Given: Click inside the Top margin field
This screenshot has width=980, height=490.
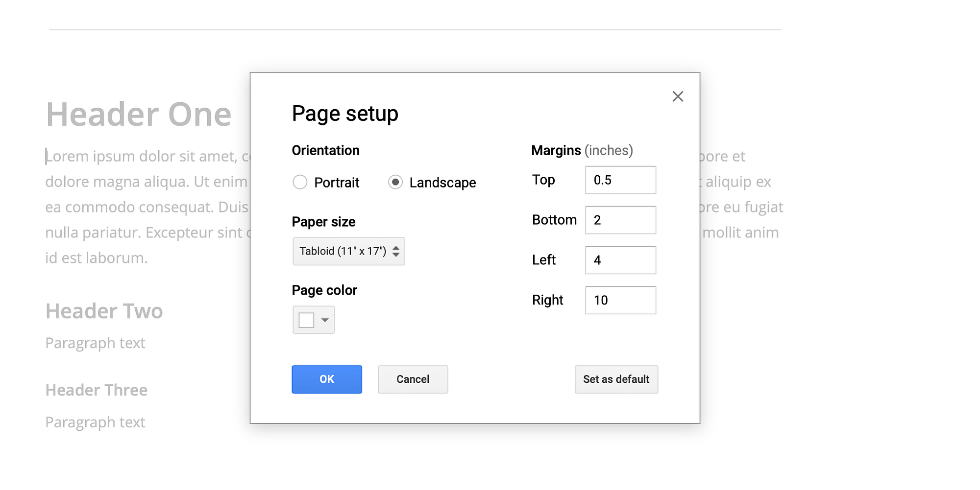Looking at the screenshot, I should click(x=620, y=180).
